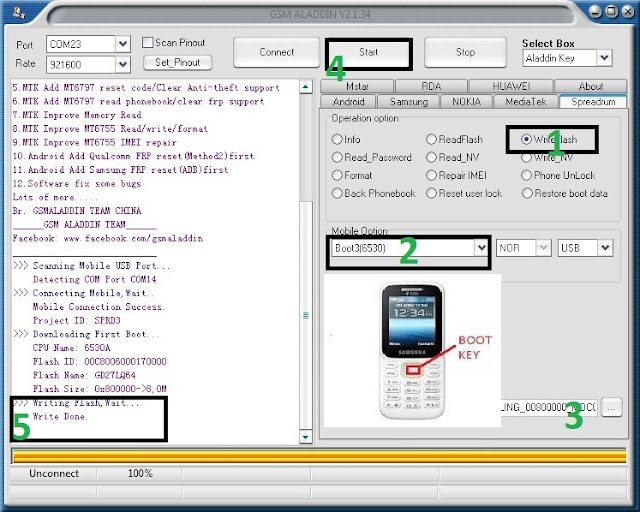
Task: Switch to the Spreadtrum tab
Action: (x=593, y=101)
